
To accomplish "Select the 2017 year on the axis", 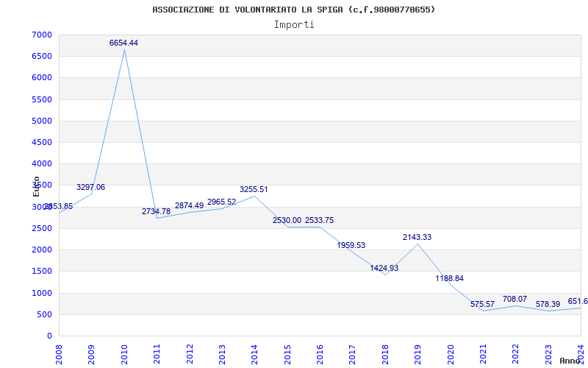I will [353, 355].
